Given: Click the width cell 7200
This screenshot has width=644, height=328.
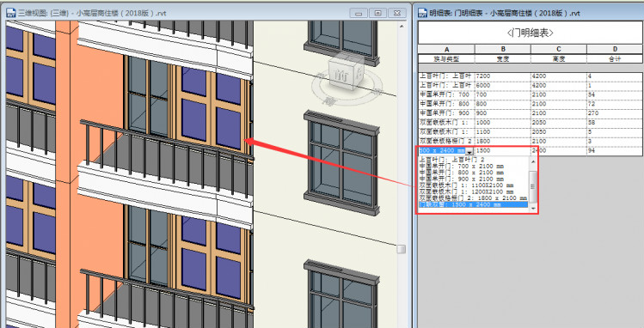Looking at the screenshot, I should (x=503, y=76).
